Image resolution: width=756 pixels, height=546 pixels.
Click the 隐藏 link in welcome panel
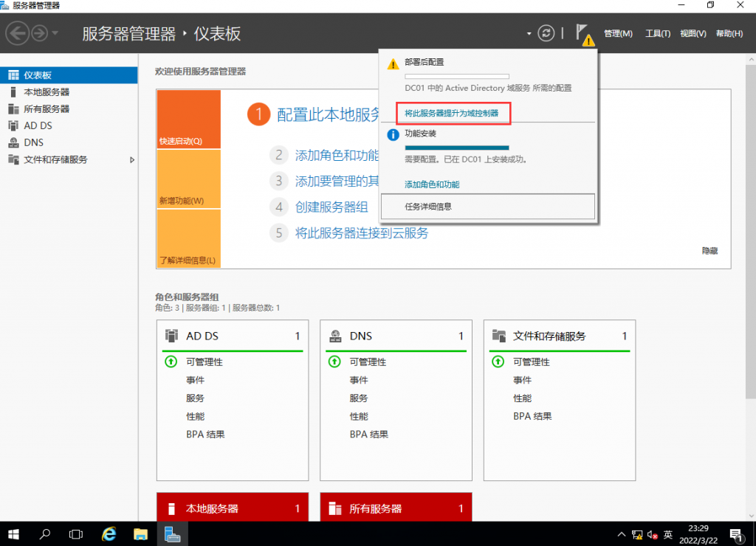(709, 251)
